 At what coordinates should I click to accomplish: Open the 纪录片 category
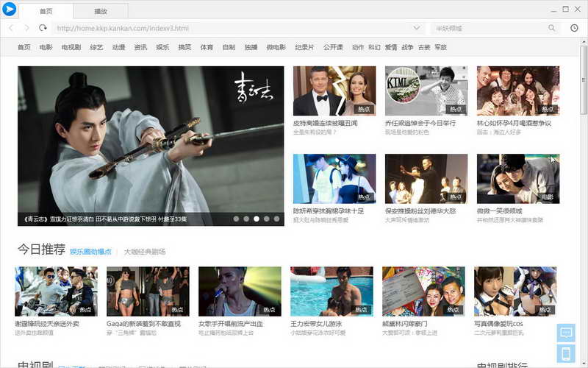tap(304, 47)
